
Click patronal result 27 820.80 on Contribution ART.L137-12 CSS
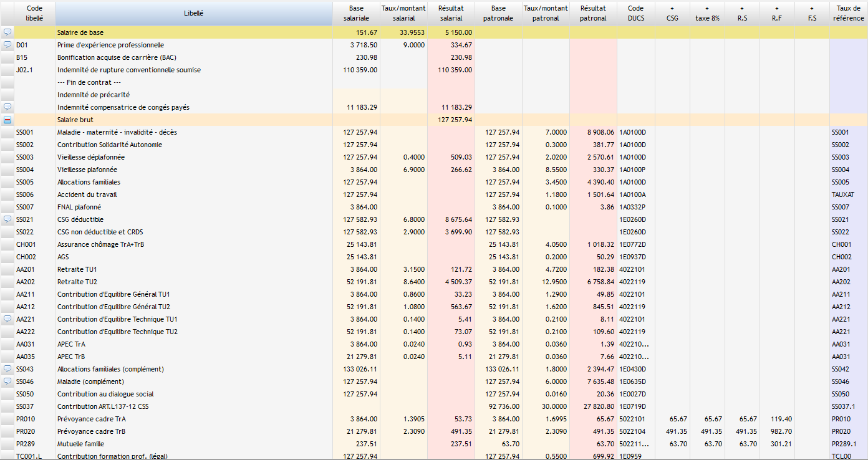pyautogui.click(x=599, y=406)
